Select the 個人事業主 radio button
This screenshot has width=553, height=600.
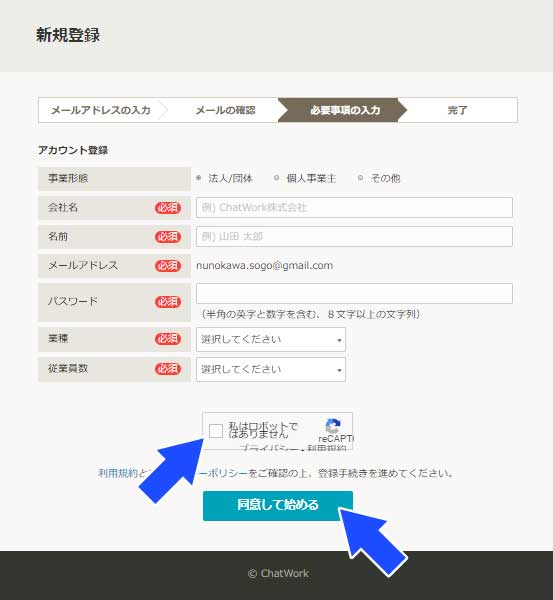(x=277, y=178)
